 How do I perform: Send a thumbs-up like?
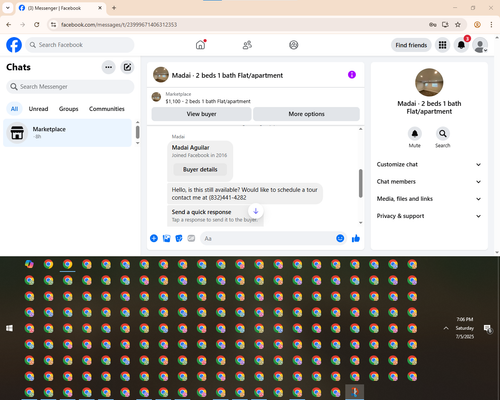coord(356,238)
